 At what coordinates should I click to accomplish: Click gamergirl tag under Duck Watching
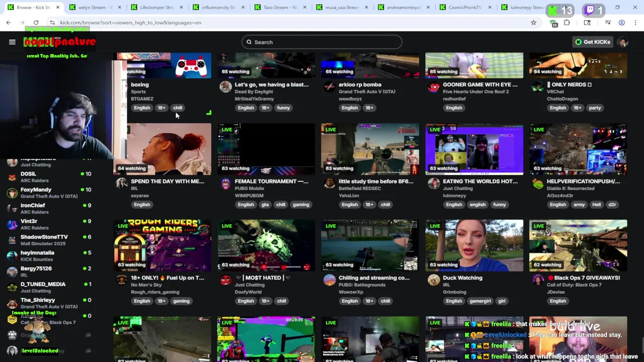tap(480, 301)
